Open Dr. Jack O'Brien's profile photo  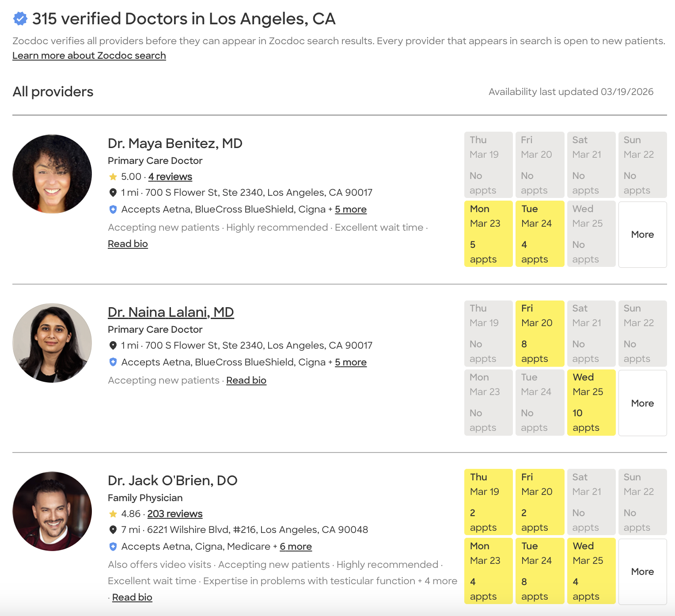52,511
